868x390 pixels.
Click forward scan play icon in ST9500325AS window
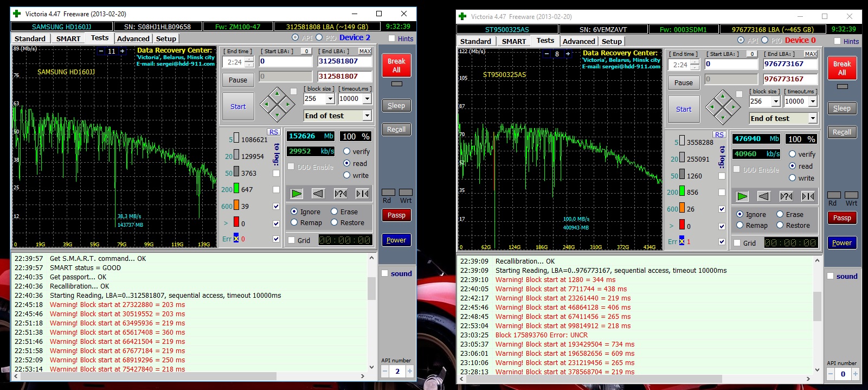tap(742, 196)
